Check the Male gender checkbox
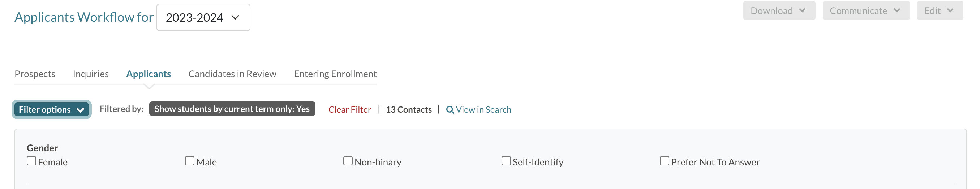This screenshot has width=980, height=189. [189, 161]
